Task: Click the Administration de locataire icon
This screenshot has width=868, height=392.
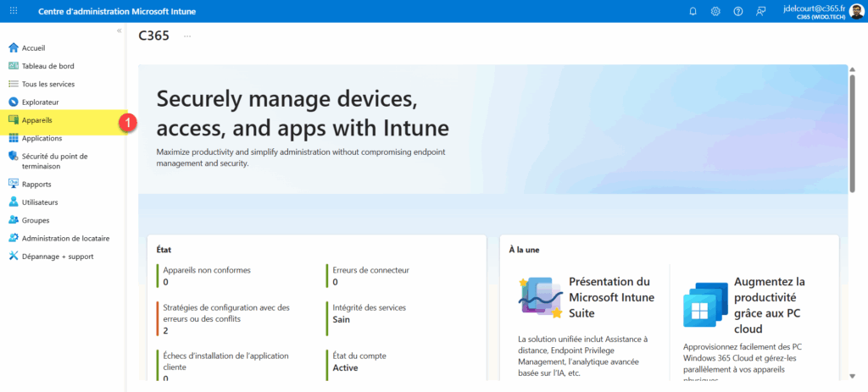Action: coord(14,238)
